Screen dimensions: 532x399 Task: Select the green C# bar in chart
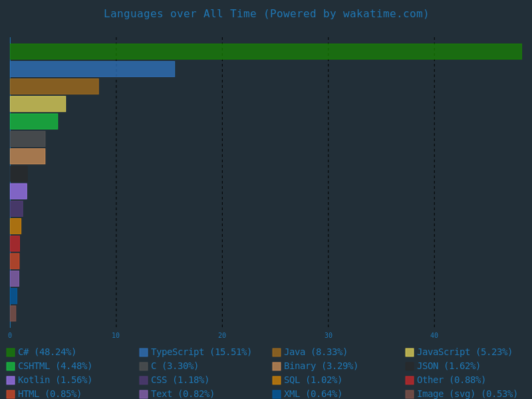(x=266, y=52)
